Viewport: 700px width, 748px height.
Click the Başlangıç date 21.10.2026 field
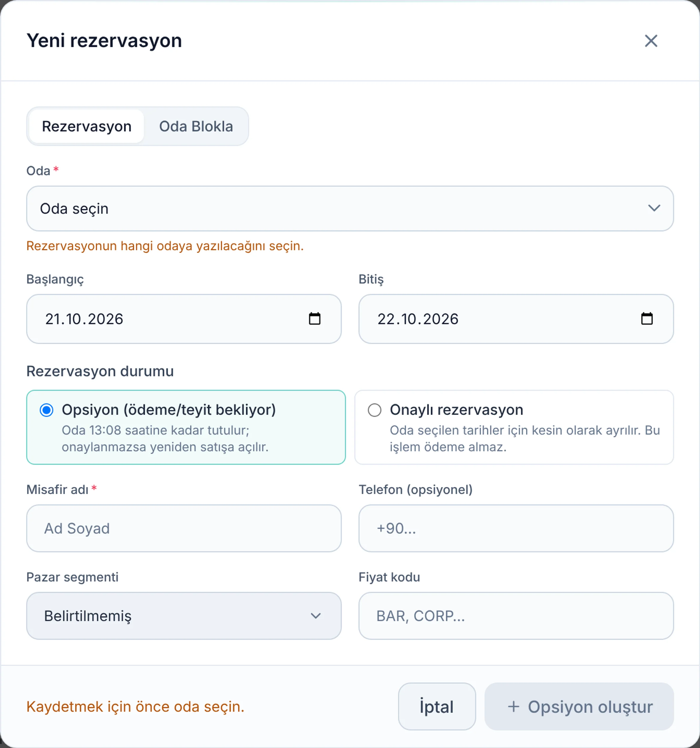coord(184,319)
